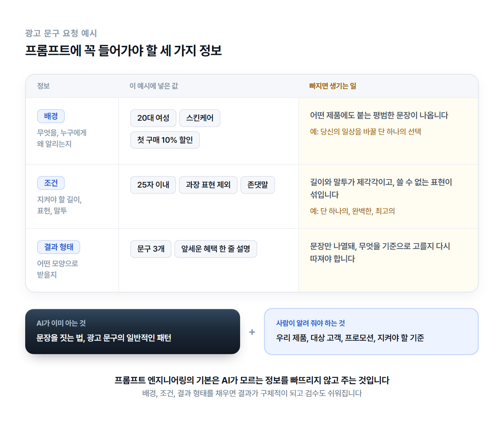Click the "20대 여성" chip
Viewport: 504px width, 422px height.
[x=153, y=118]
